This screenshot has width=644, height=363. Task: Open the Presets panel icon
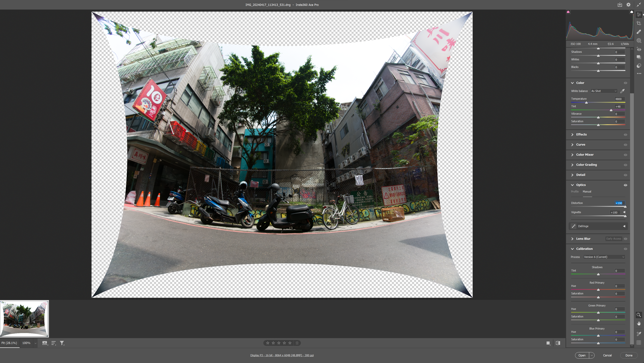[x=639, y=66]
